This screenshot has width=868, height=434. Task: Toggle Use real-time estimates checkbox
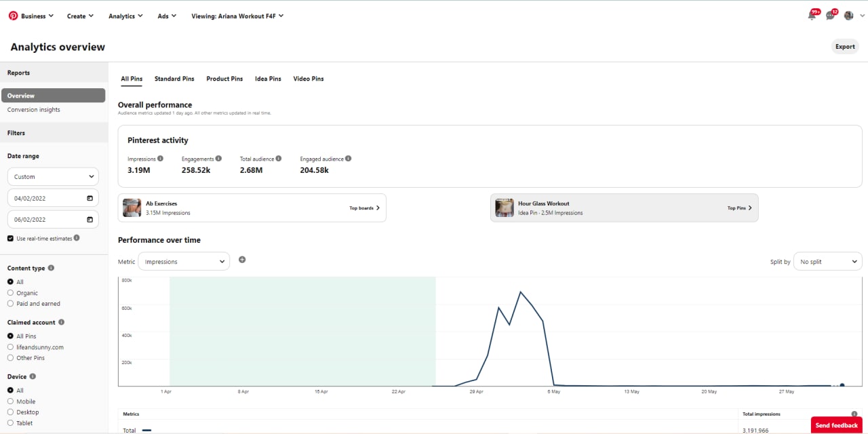click(x=10, y=238)
